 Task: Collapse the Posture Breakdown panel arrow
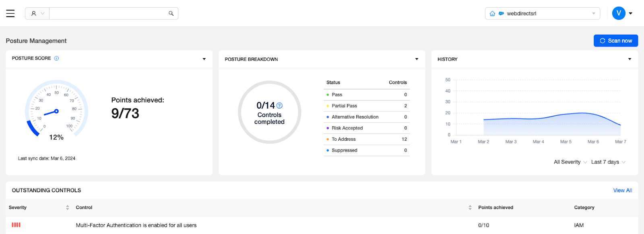[417, 59]
